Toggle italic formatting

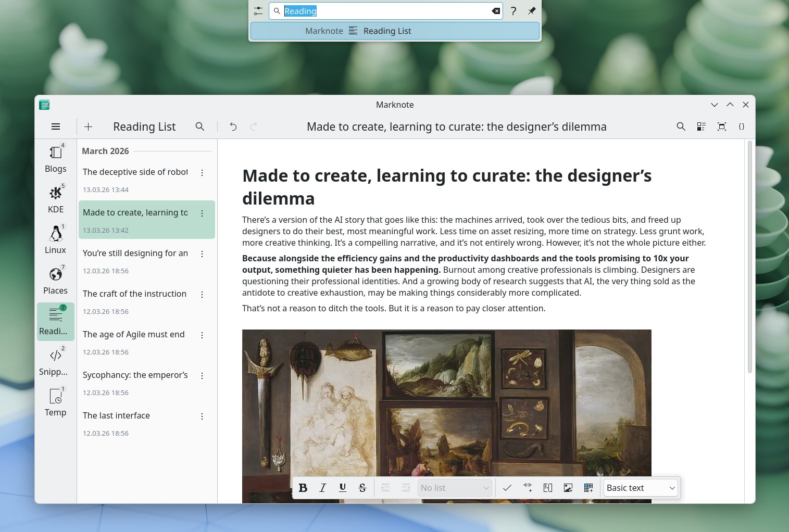[323, 488]
